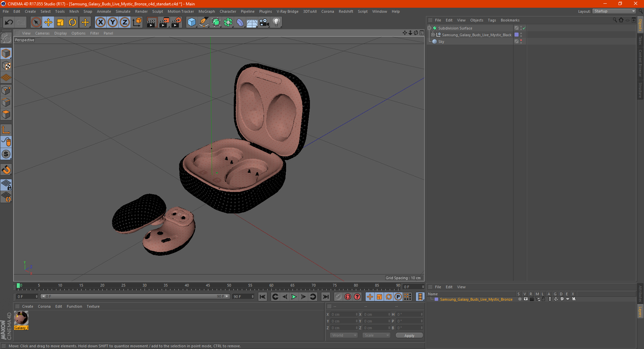Click the preview range slider bar
644x349 pixels.
[135, 296]
